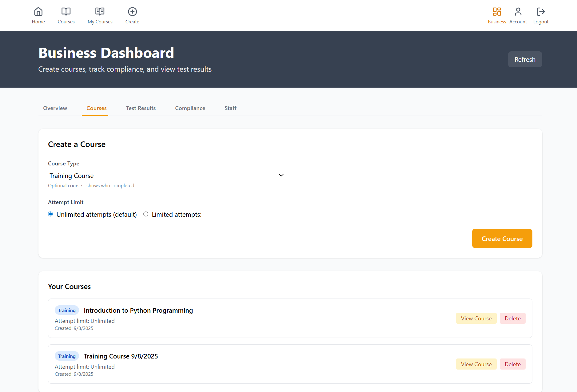Click the Introduction to Python Programming title
Image resolution: width=577 pixels, height=392 pixels.
pos(138,311)
